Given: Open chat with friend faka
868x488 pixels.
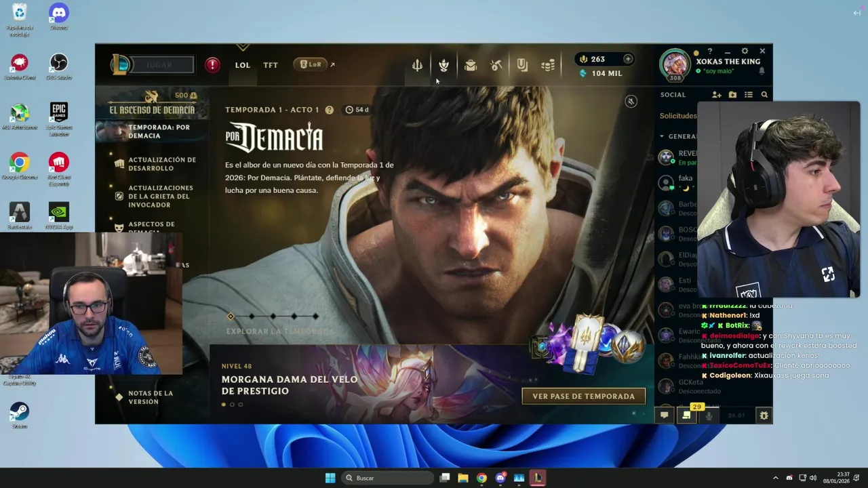Looking at the screenshot, I should coord(678,182).
